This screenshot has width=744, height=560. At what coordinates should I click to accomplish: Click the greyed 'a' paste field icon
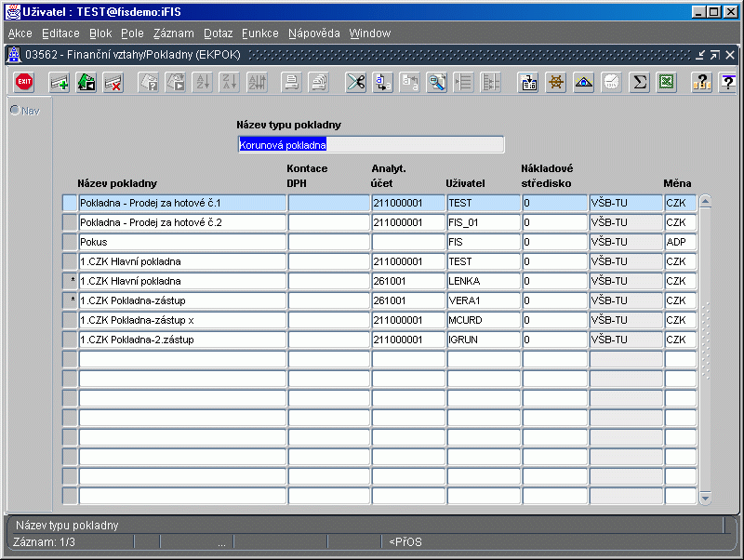pos(410,83)
